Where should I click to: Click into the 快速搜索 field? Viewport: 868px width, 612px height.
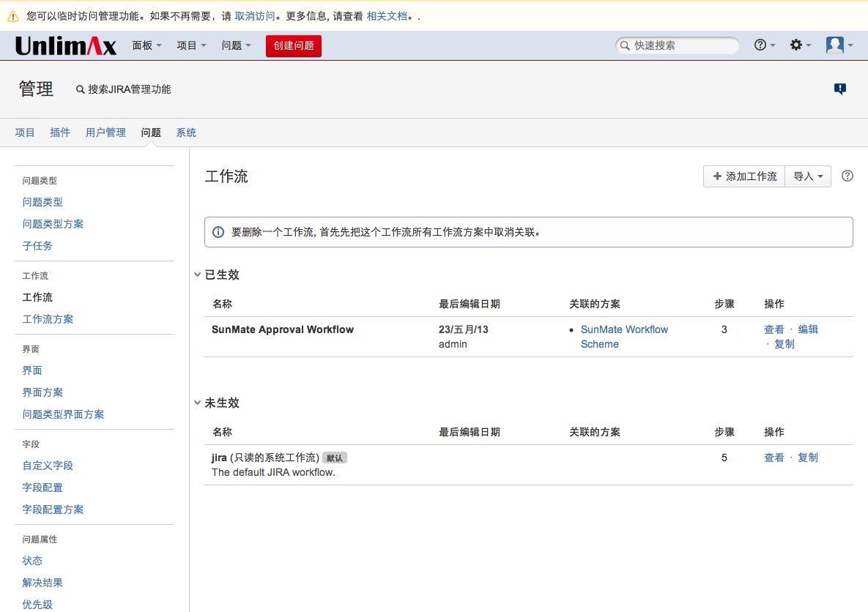681,45
